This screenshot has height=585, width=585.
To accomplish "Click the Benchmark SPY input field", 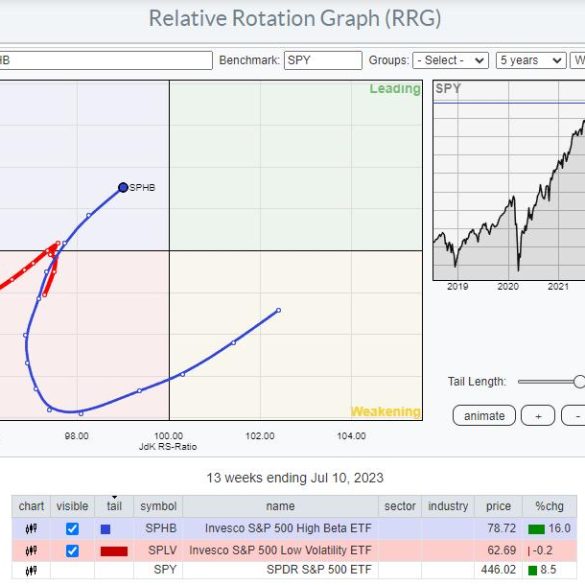I will [323, 60].
